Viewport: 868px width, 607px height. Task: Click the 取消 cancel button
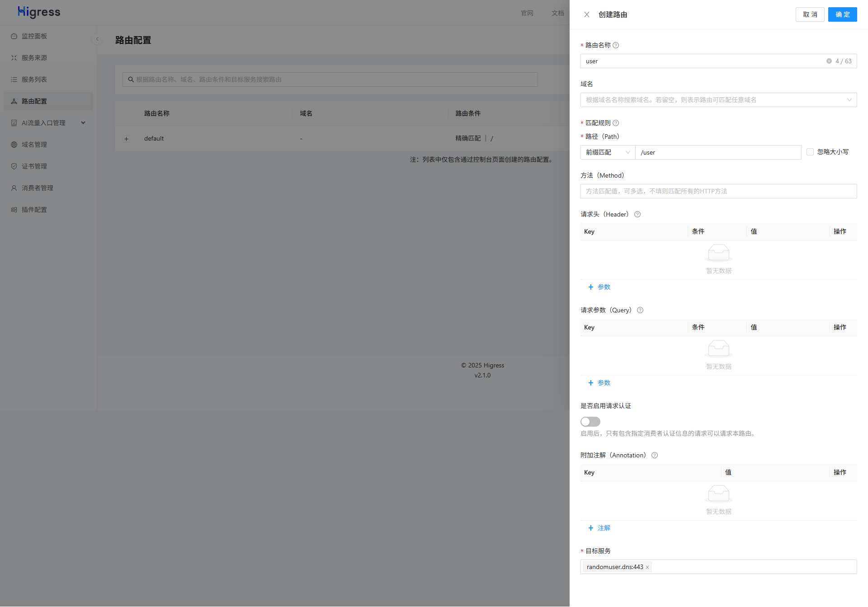pyautogui.click(x=810, y=14)
